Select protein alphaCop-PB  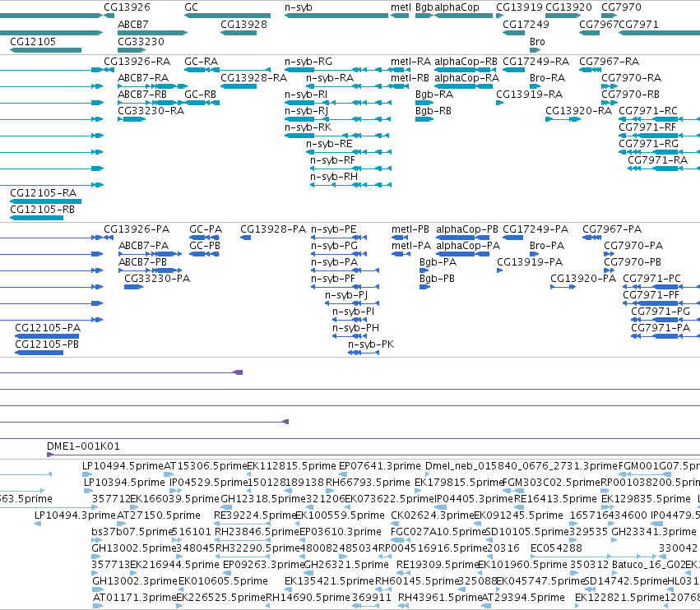click(x=462, y=238)
